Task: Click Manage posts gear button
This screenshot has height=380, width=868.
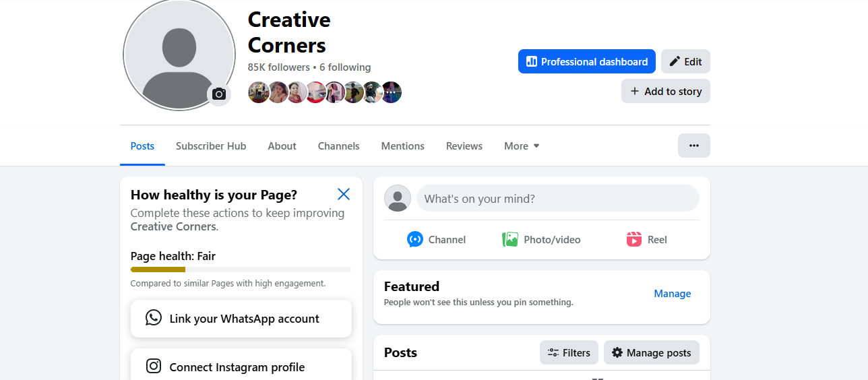Action: tap(651, 352)
